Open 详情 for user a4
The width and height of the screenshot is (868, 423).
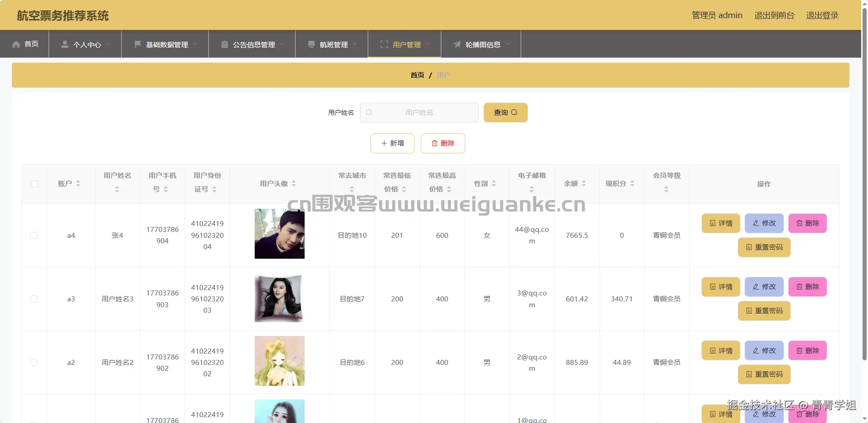(721, 223)
